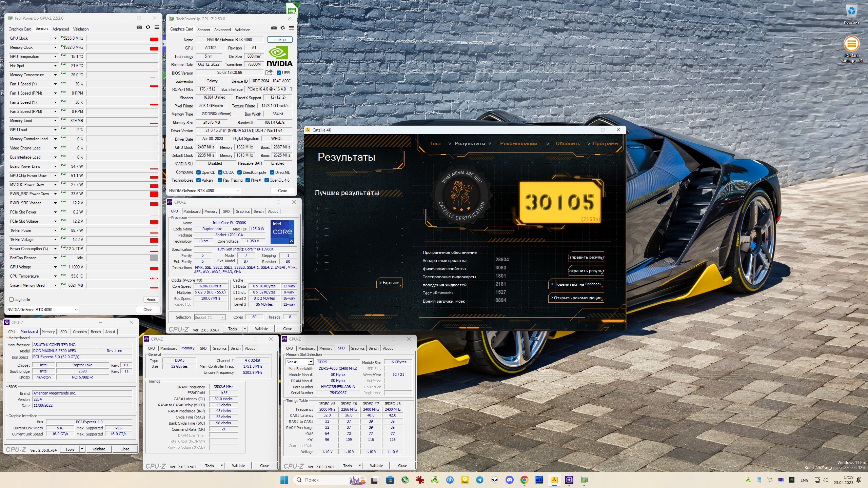Image resolution: width=868 pixels, height=488 pixels.
Task: Click the Lookup button in GPU-Z
Action: (x=280, y=40)
